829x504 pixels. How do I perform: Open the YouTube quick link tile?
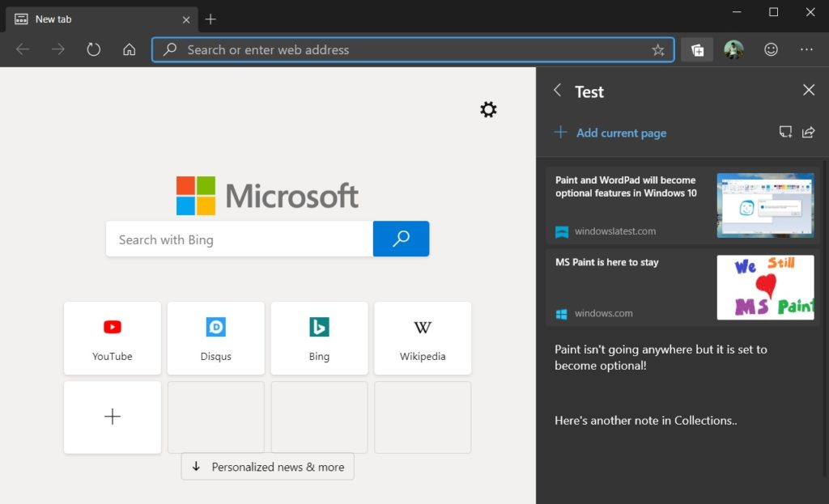(x=112, y=338)
